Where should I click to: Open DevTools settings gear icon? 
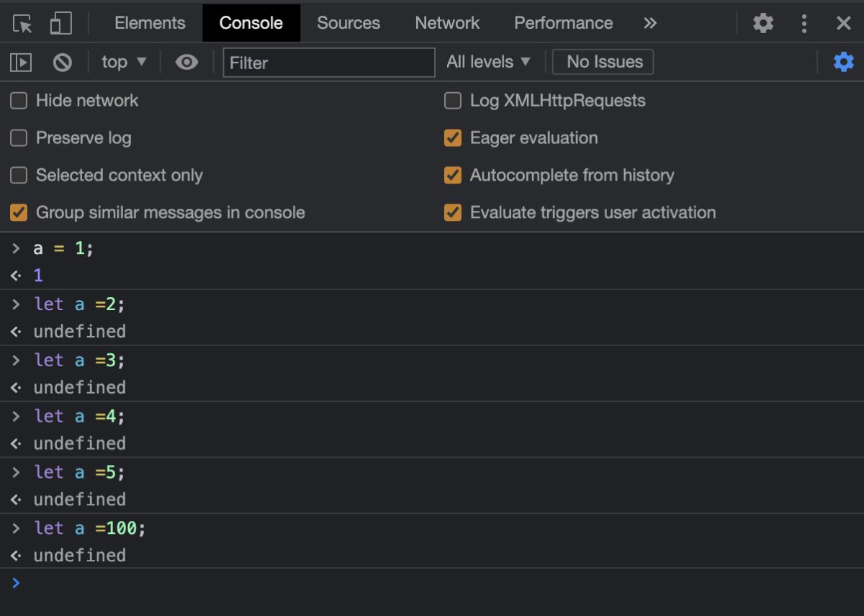763,23
